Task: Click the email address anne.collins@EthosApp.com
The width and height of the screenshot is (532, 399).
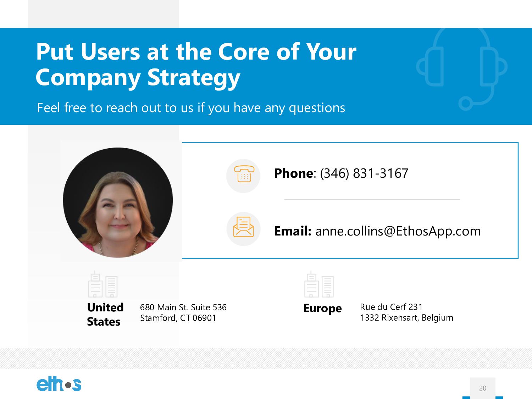Action: click(398, 231)
